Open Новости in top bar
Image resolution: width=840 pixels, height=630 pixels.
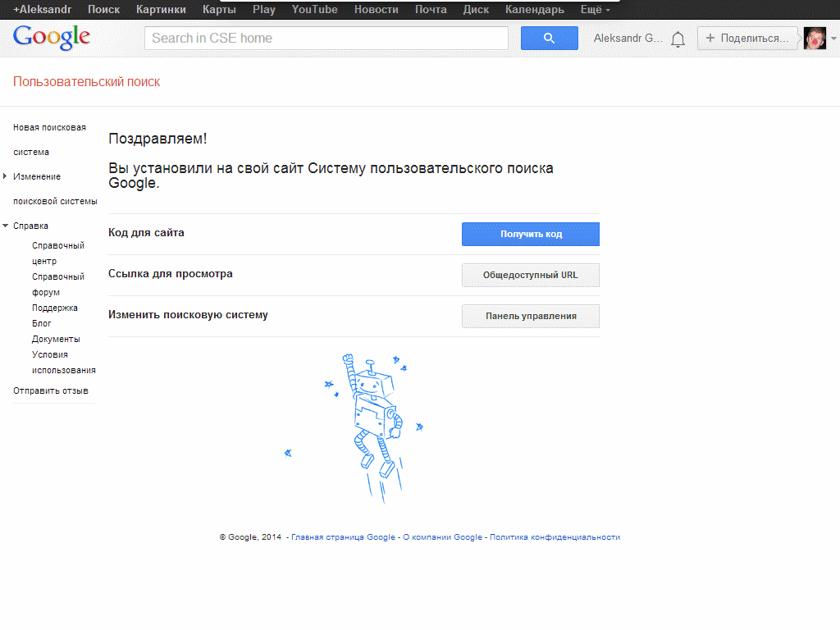point(376,10)
